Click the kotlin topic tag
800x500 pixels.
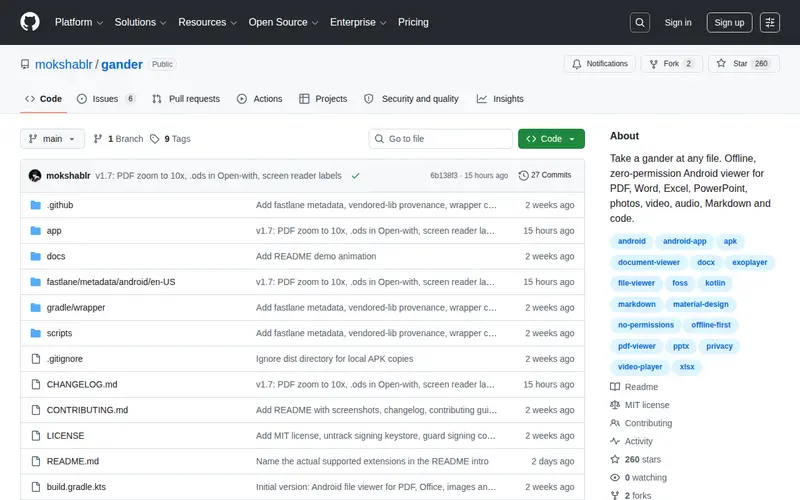click(x=715, y=283)
